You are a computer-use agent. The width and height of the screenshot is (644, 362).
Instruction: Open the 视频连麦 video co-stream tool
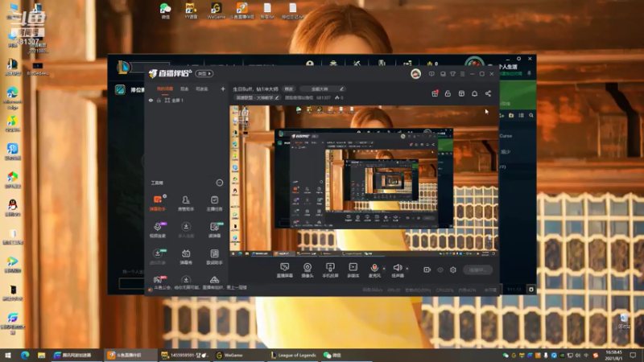(157, 230)
